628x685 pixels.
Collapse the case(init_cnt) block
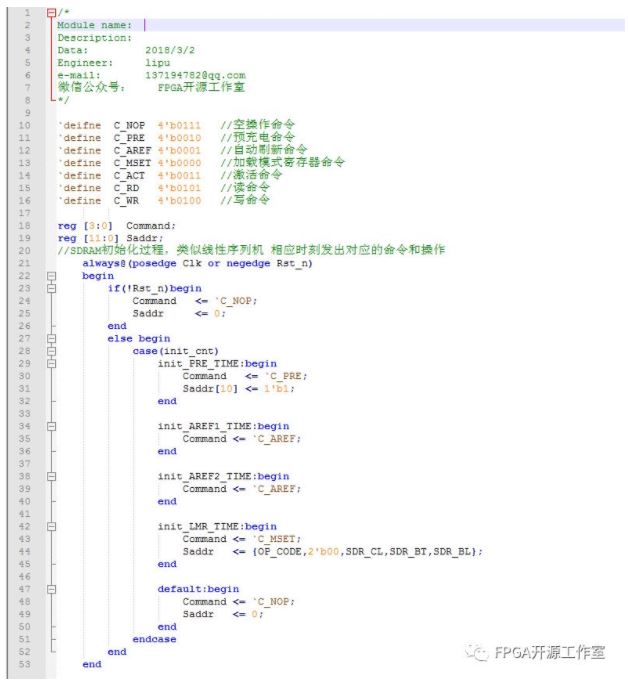52,351
